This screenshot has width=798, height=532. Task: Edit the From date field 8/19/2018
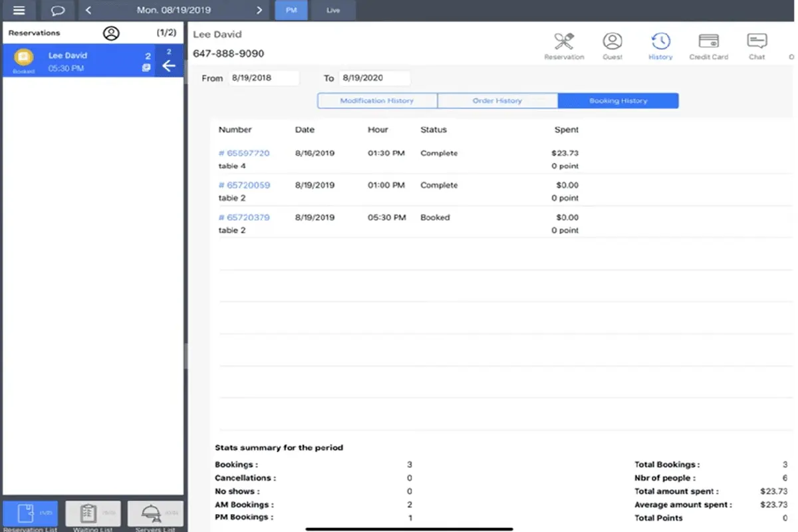(263, 78)
